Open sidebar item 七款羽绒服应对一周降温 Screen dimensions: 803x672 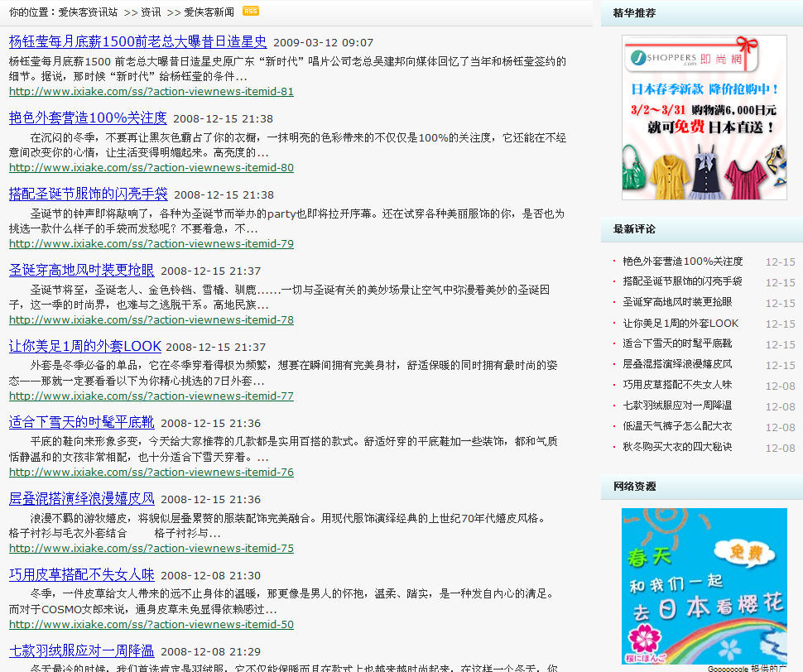677,406
